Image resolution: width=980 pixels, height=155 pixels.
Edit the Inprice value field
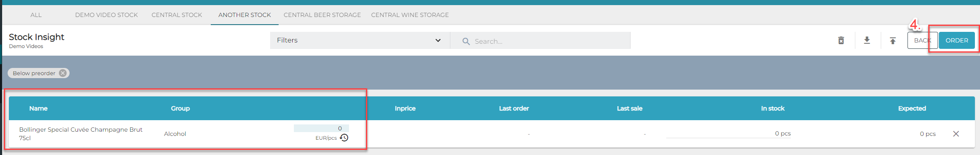point(321,128)
